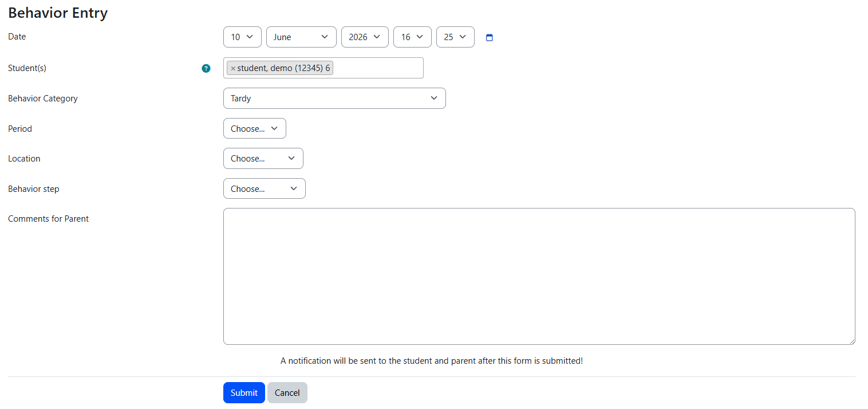Click the Period label
Viewport: 868px width, 409px height.
pyautogui.click(x=20, y=129)
